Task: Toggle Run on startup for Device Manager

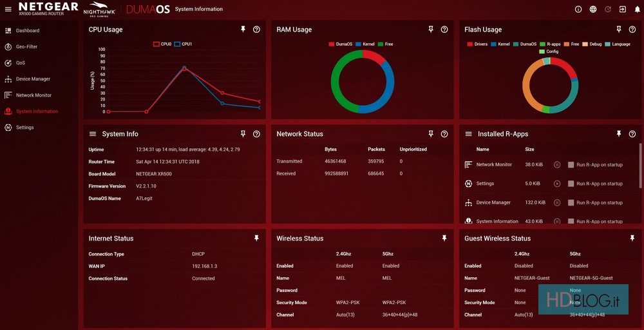Action: [x=571, y=202]
